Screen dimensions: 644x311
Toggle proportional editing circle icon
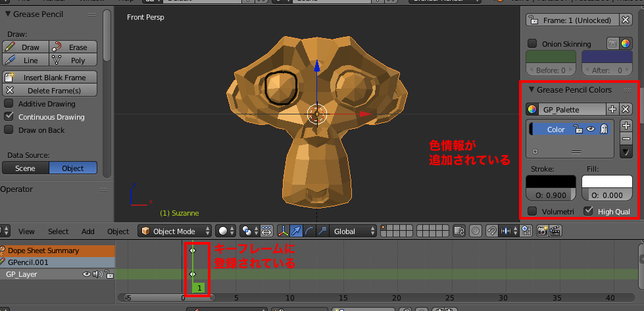coord(476,231)
